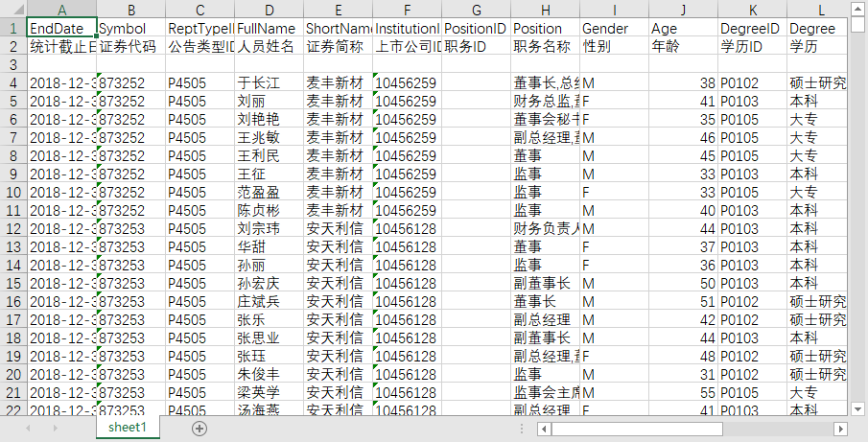This screenshot has width=868, height=442.
Task: Click the DegreeID header cell
Action: [752, 28]
